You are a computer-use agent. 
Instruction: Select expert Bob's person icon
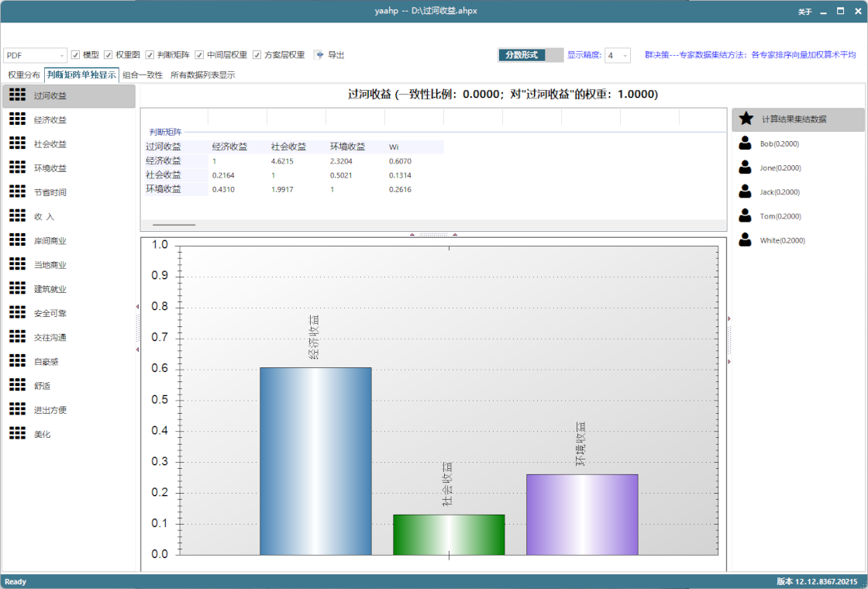[745, 143]
